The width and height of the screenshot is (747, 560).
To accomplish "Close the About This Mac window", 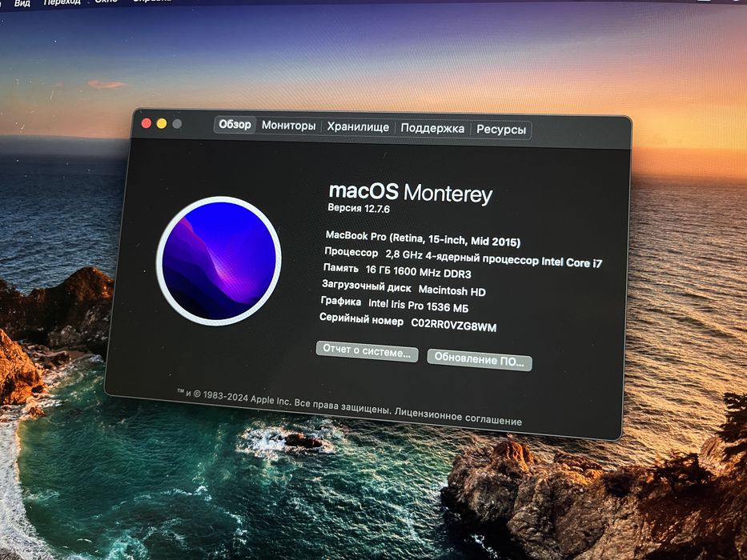I will (147, 123).
